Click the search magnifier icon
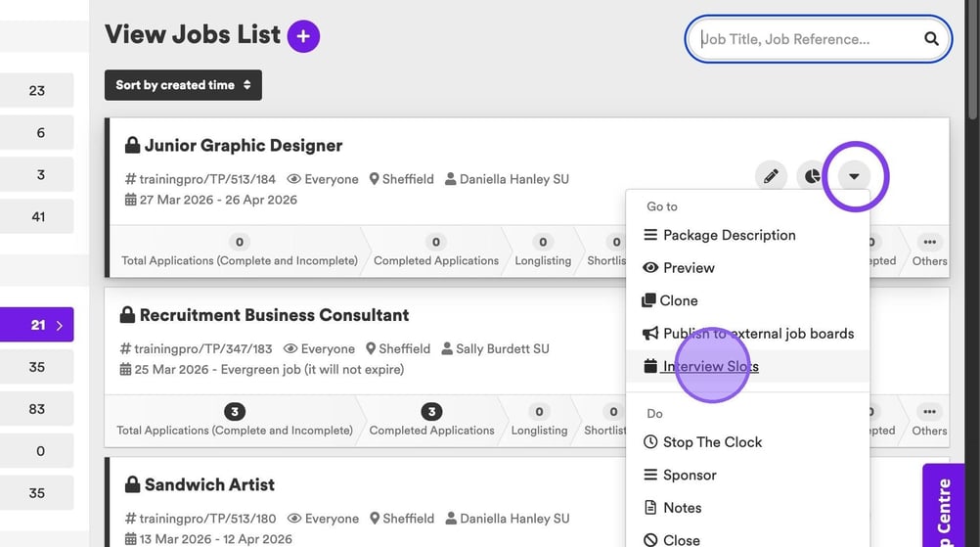 pyautogui.click(x=931, y=39)
